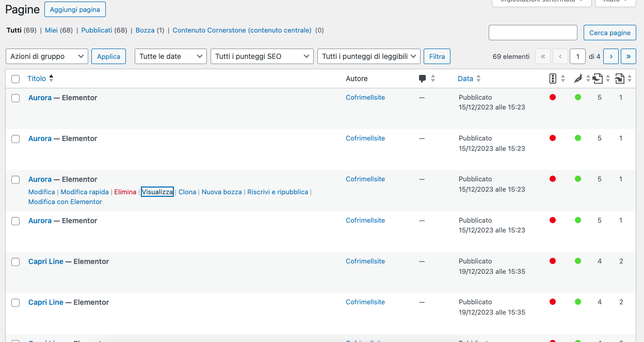The height and width of the screenshot is (342, 644).
Task: Focus the page search text field
Action: pyautogui.click(x=533, y=33)
